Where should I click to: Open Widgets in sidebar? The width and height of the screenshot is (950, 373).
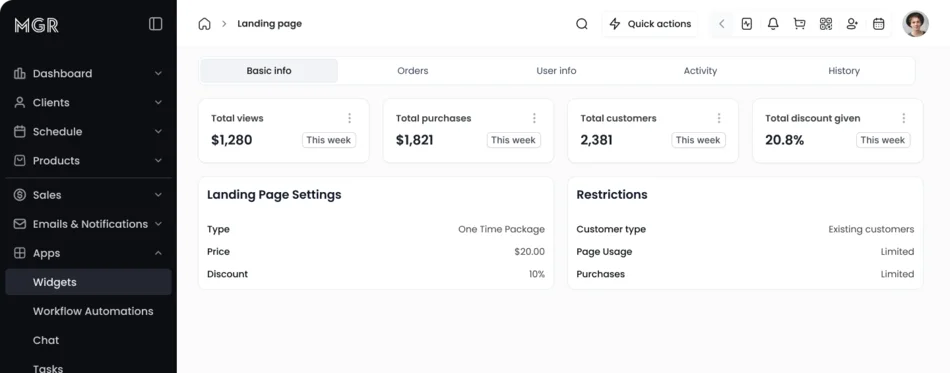tap(88, 282)
